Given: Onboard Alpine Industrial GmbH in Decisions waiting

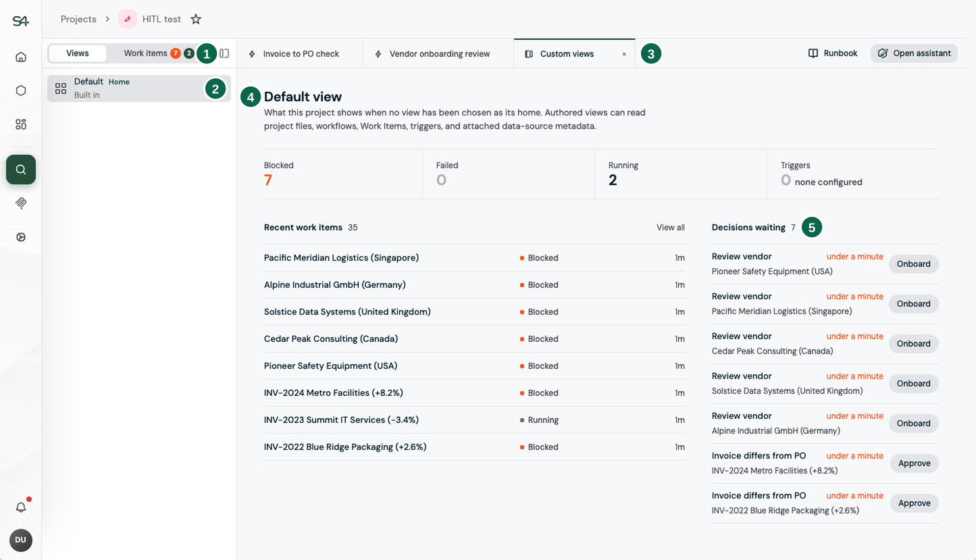Looking at the screenshot, I should 914,424.
